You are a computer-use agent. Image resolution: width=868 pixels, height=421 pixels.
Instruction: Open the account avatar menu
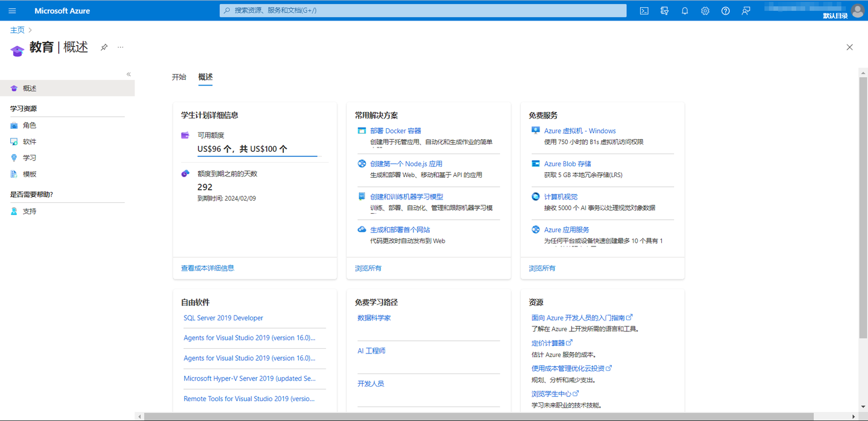[858, 10]
